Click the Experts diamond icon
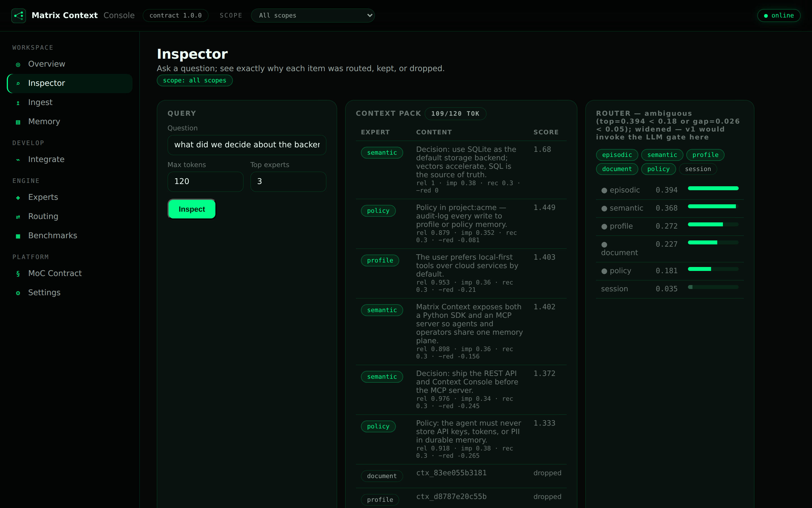Screen dimensions: 812x508 pyautogui.click(x=18, y=198)
